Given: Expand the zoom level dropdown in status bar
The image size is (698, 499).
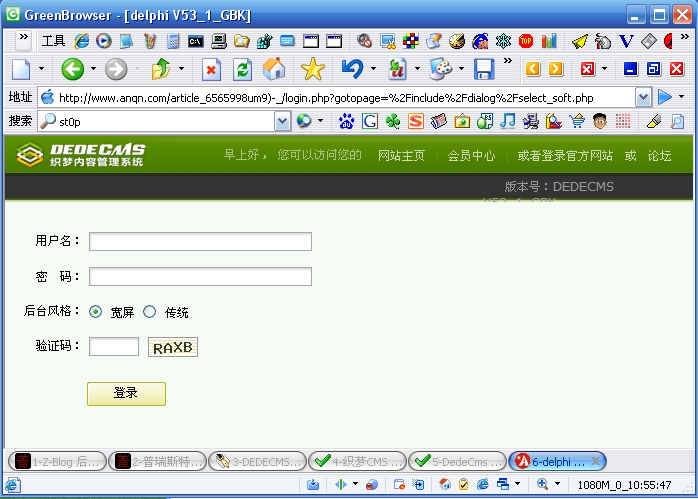Looking at the screenshot, I should coord(557,484).
